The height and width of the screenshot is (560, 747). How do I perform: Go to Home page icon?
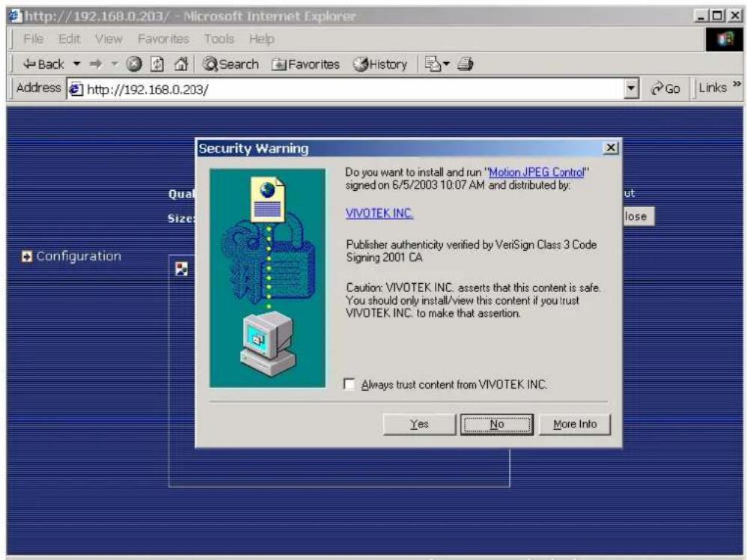tap(180, 64)
